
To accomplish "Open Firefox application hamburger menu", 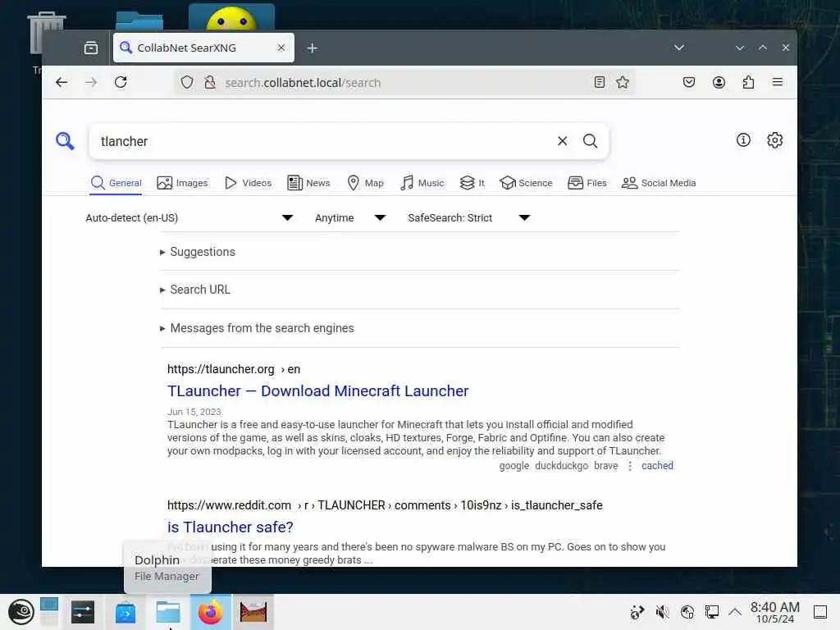I will tap(778, 82).
